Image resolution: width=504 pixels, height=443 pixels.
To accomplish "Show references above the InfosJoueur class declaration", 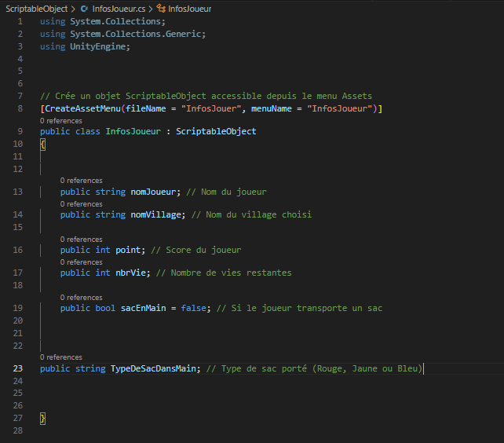I will tap(60, 121).
